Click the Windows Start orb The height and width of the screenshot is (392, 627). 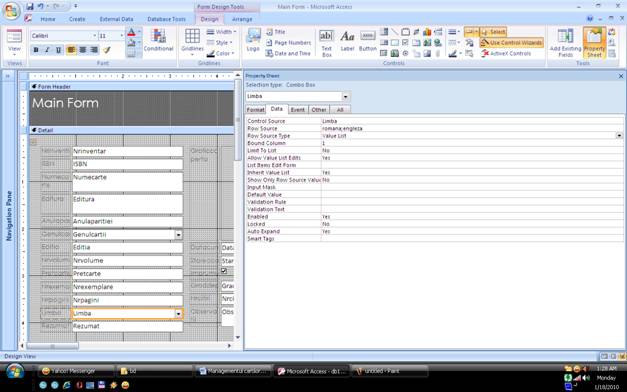[x=15, y=372]
